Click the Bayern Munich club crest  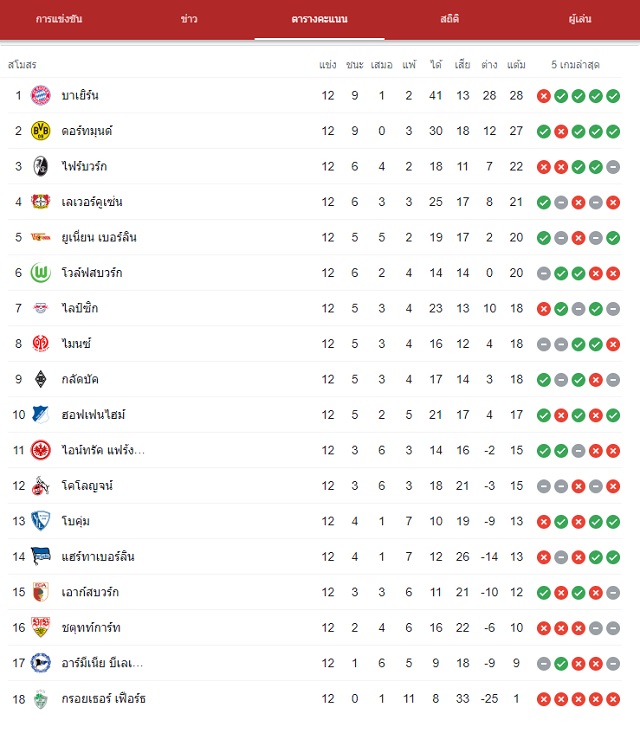pyautogui.click(x=41, y=95)
